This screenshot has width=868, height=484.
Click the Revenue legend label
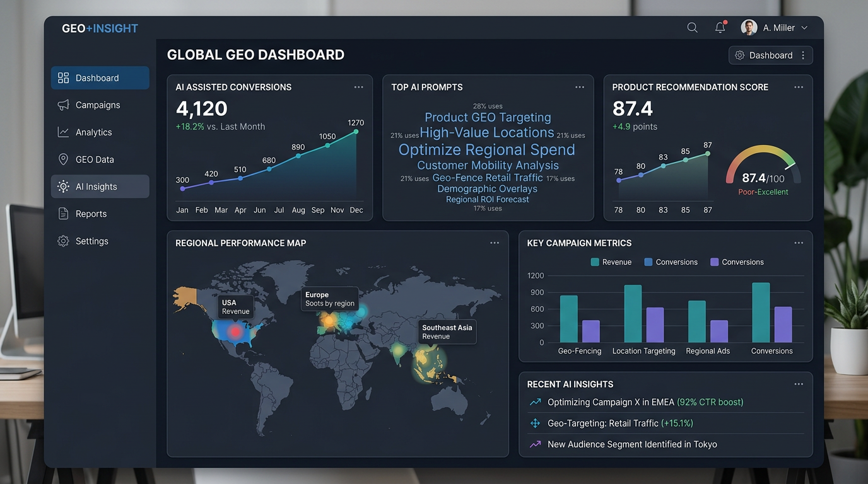click(x=617, y=262)
